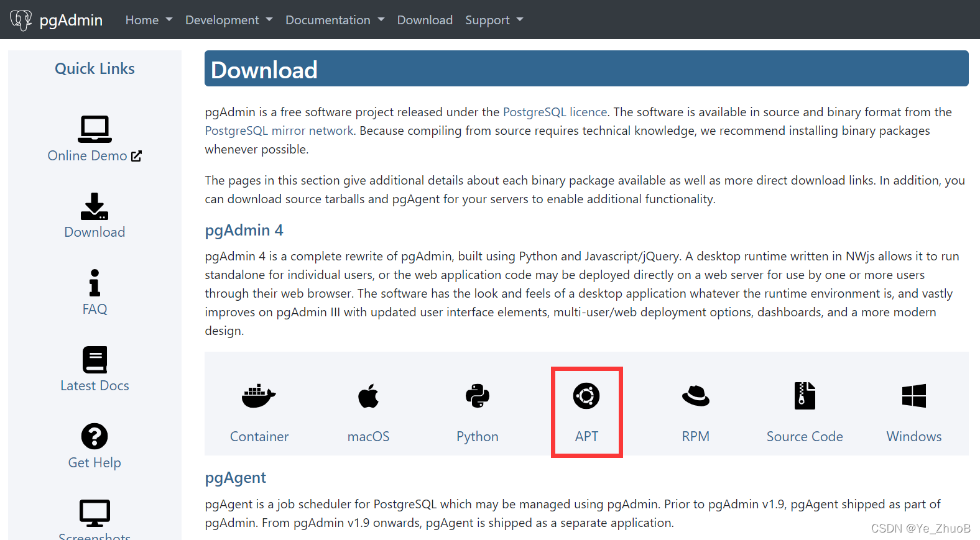The height and width of the screenshot is (540, 980).
Task: Click the Quick Links sidebar heading
Action: pyautogui.click(x=95, y=69)
